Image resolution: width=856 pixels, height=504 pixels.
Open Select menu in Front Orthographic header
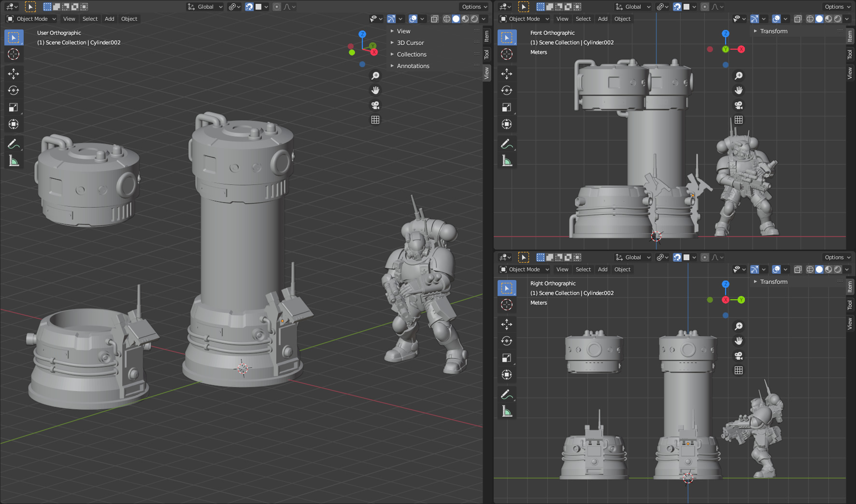click(583, 19)
